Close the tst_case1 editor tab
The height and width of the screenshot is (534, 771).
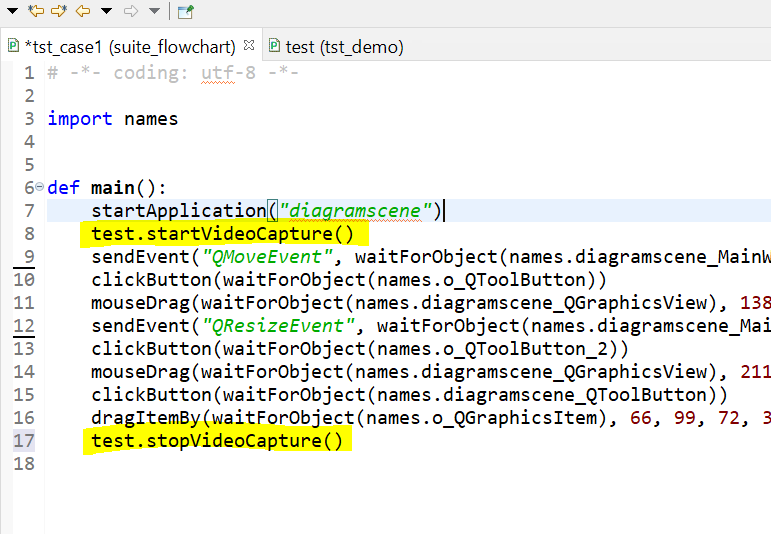[249, 46]
